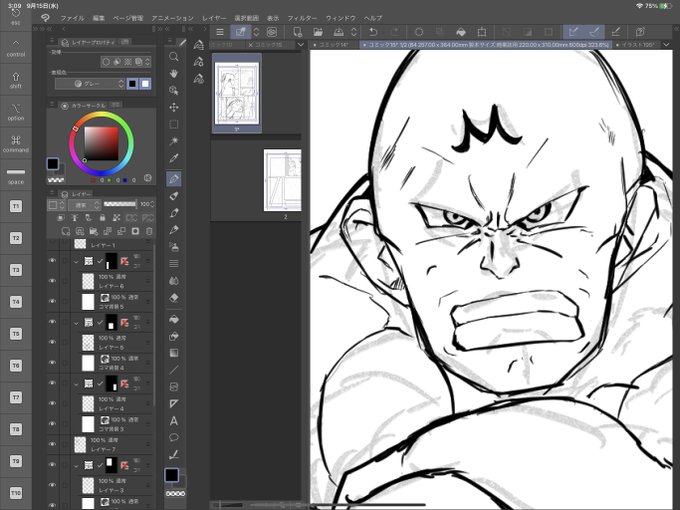Click the Open file folder icon
The height and width of the screenshot is (510, 680).
click(x=318, y=32)
